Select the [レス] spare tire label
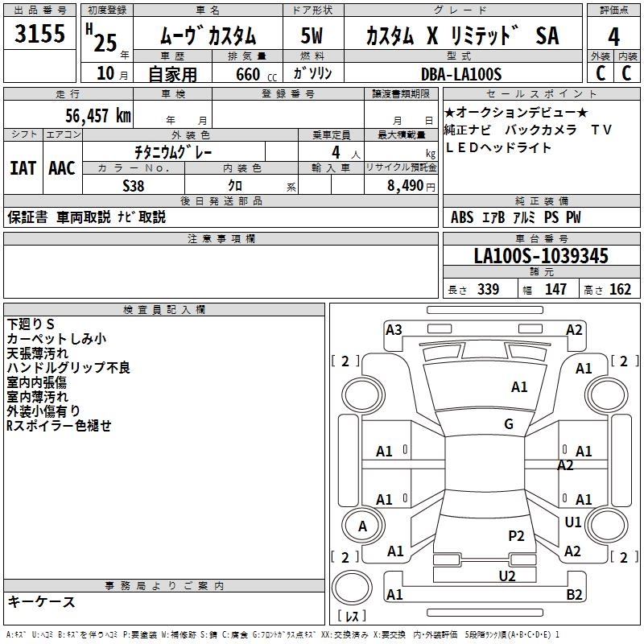The width and height of the screenshot is (644, 644). point(352,615)
